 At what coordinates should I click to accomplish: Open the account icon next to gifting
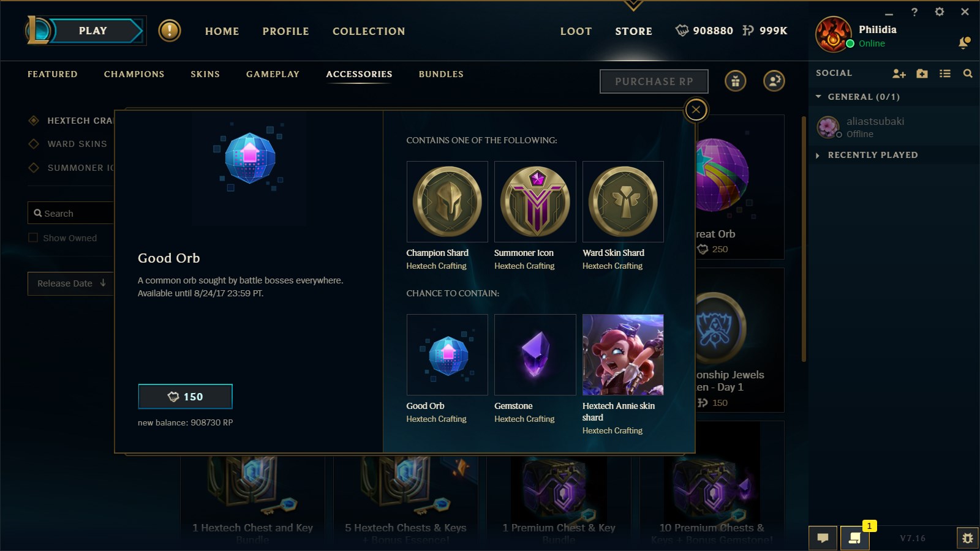[x=774, y=81]
